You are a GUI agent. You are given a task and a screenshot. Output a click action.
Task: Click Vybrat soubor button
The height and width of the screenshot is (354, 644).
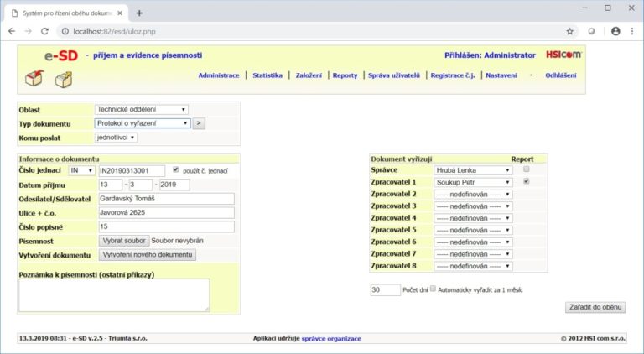tap(124, 241)
